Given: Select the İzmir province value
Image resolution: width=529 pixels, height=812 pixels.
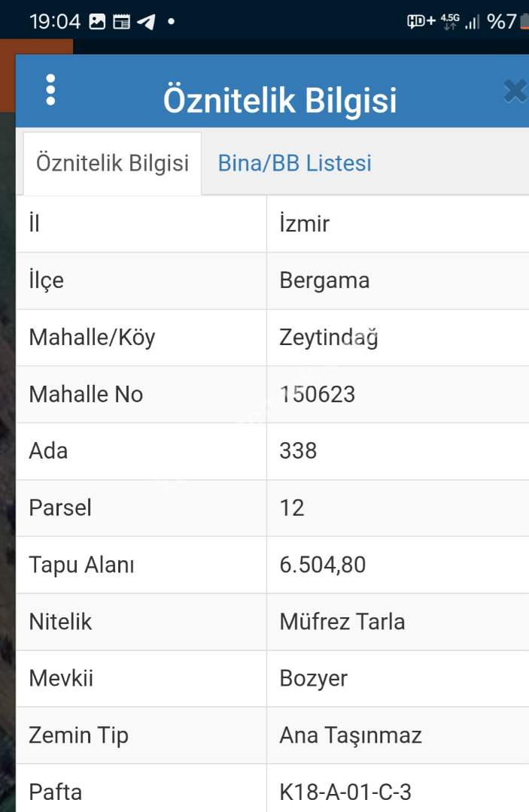Looking at the screenshot, I should click(305, 223).
